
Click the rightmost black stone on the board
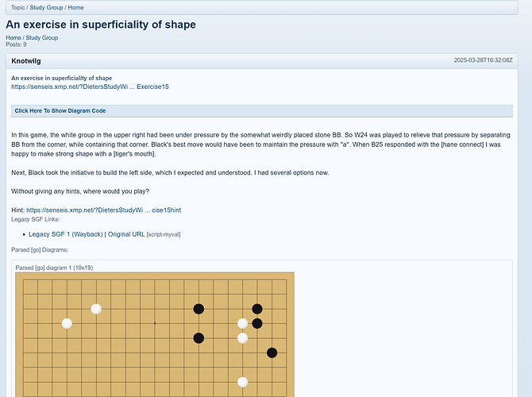pos(272,353)
